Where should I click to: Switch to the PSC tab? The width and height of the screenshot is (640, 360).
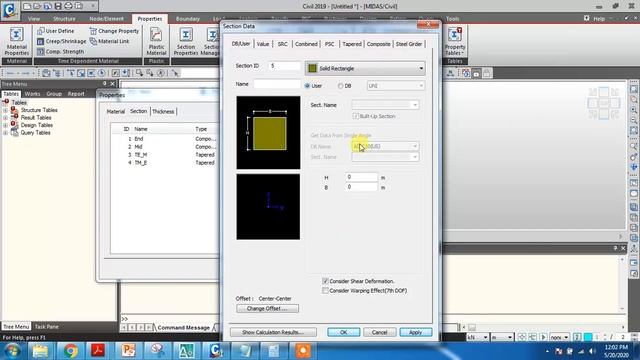pos(329,44)
